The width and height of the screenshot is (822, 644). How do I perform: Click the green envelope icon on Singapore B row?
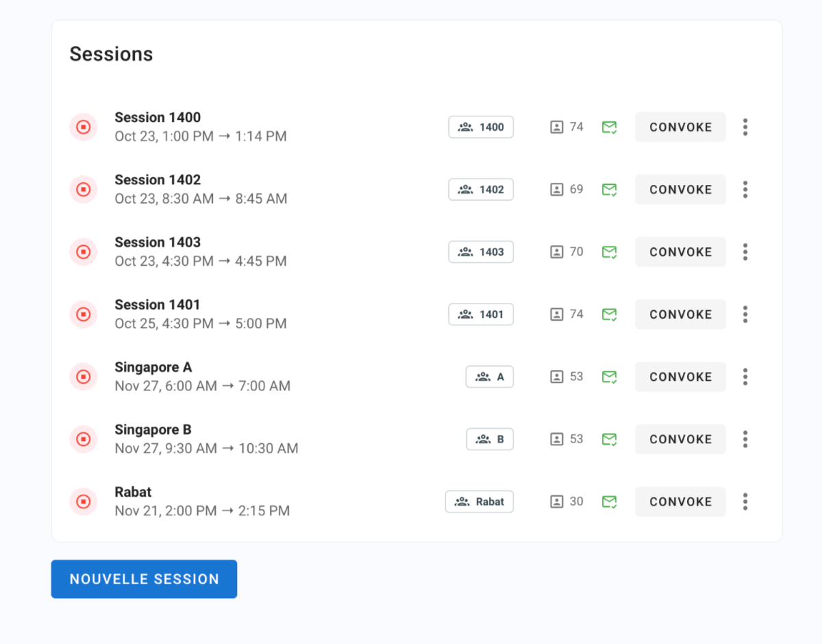609,439
